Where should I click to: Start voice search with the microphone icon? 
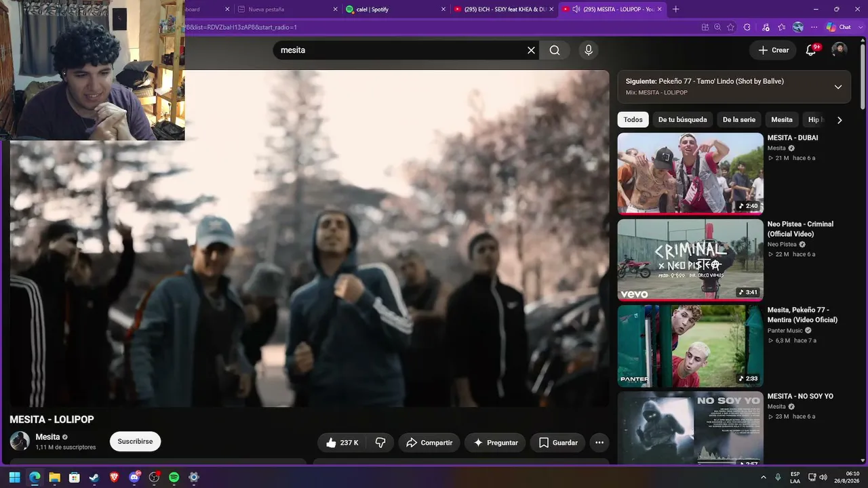pyautogui.click(x=589, y=50)
